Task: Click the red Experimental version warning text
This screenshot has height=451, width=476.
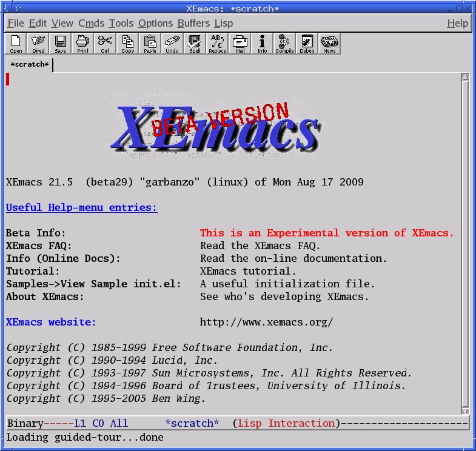Action: click(327, 233)
